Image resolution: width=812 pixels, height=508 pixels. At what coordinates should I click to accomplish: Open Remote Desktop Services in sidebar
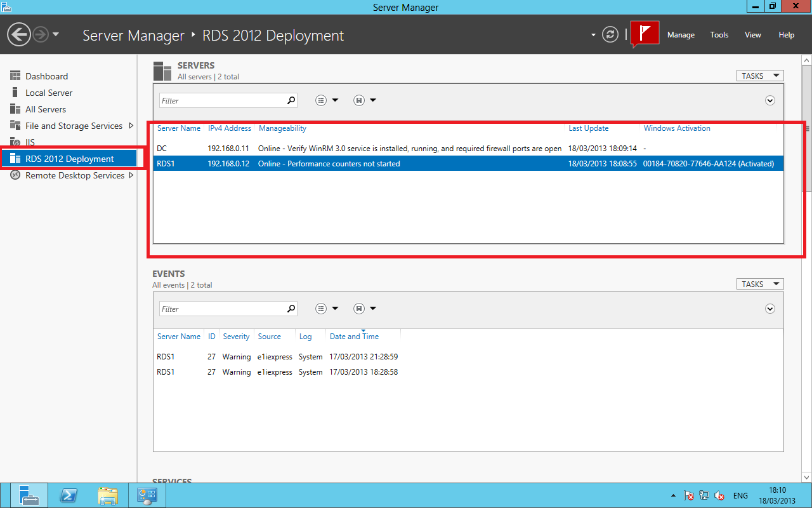coord(75,175)
